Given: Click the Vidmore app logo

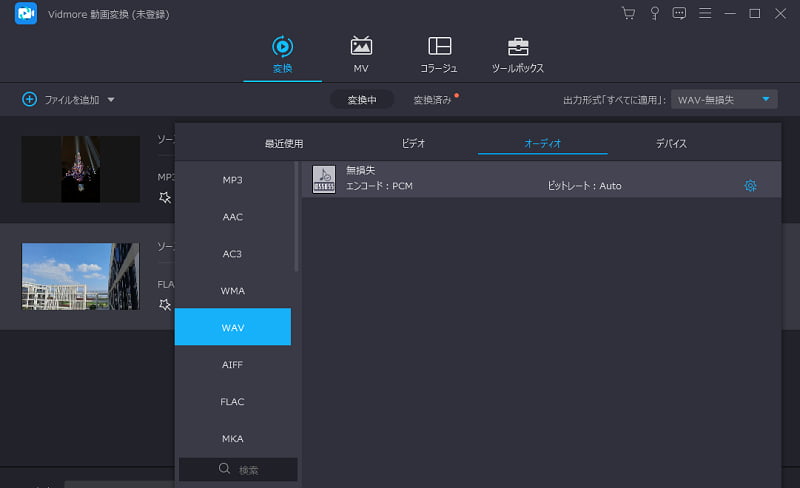Looking at the screenshot, I should point(26,13).
